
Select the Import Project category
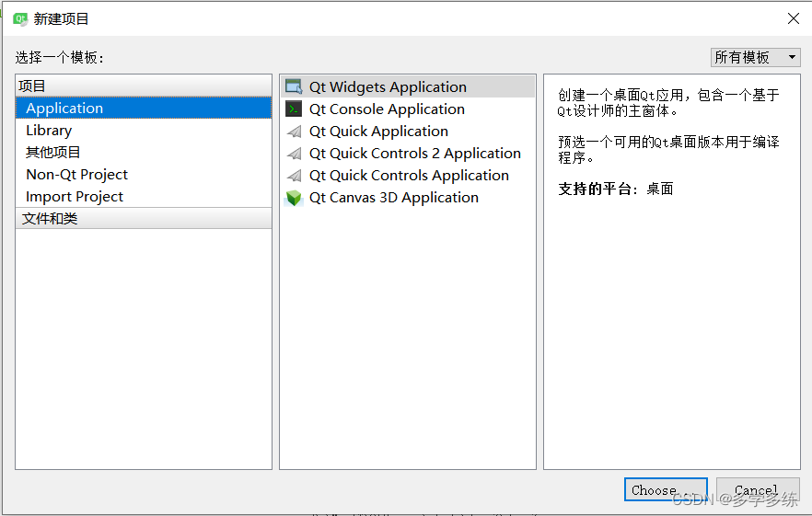click(144, 197)
